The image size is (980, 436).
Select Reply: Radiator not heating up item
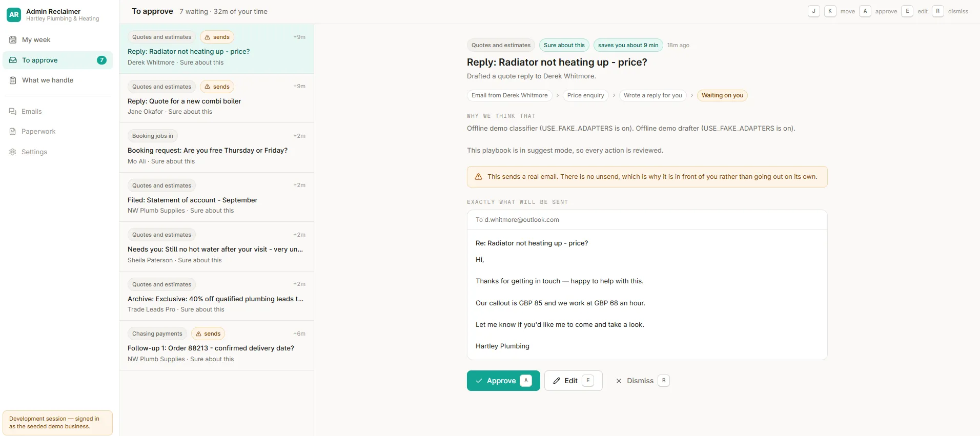pos(216,49)
